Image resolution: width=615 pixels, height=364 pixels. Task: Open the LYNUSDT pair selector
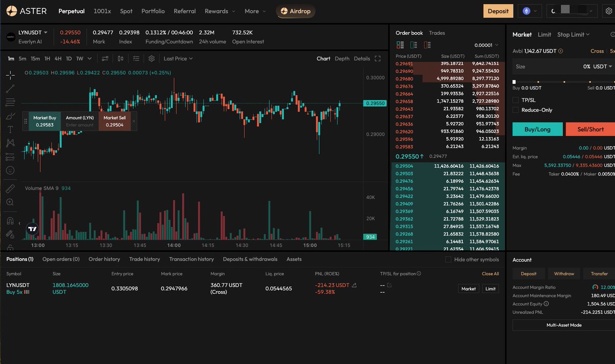click(33, 32)
